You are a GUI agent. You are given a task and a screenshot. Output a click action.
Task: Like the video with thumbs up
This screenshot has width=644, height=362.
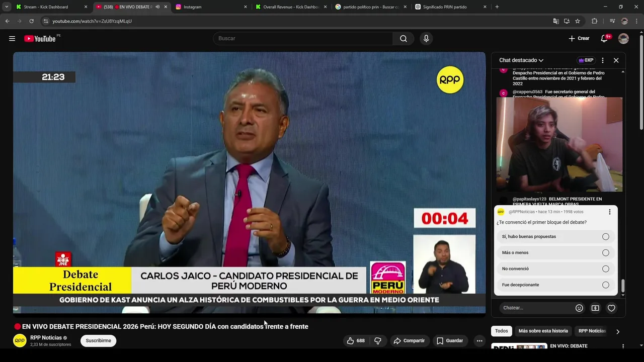(x=356, y=341)
